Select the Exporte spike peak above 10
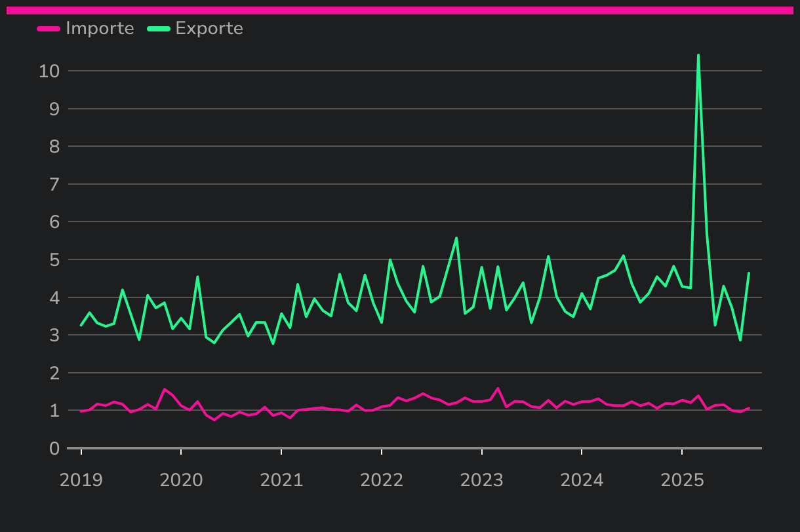800x532 pixels. [698, 56]
